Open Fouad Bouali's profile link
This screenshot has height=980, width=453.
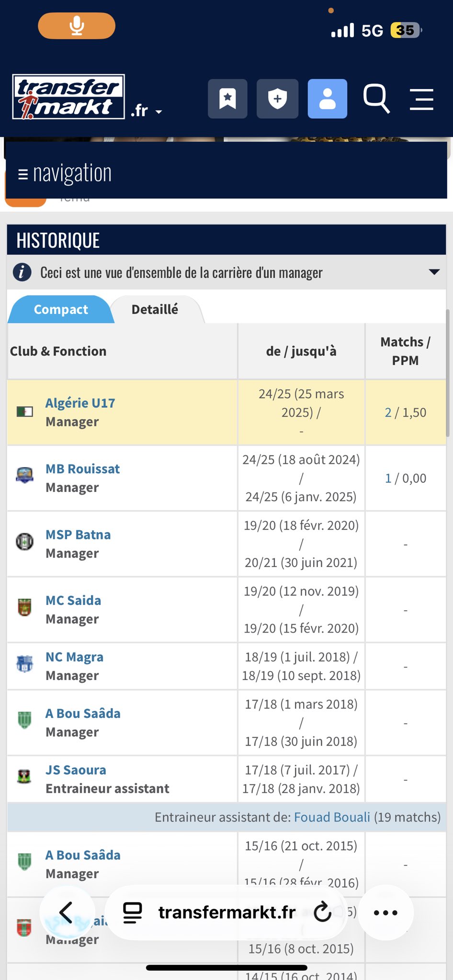(x=332, y=817)
